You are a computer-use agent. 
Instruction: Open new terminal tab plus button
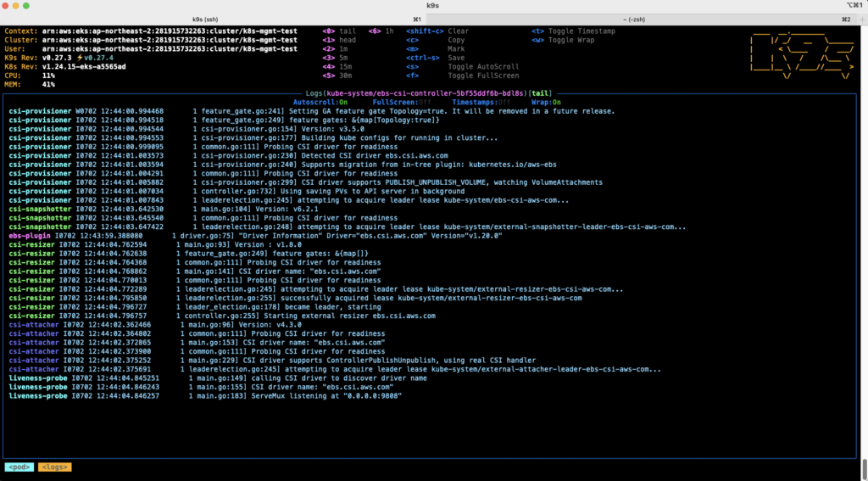tap(861, 19)
